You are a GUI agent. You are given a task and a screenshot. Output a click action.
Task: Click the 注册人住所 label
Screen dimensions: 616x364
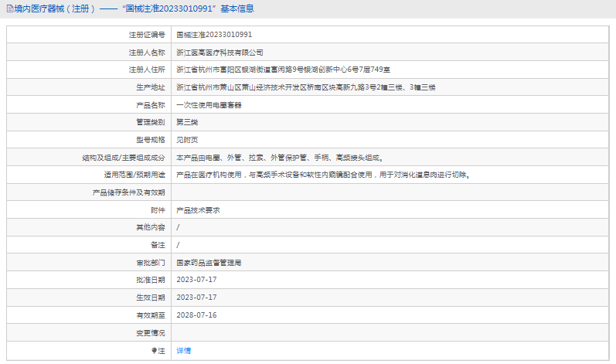[x=147, y=70]
